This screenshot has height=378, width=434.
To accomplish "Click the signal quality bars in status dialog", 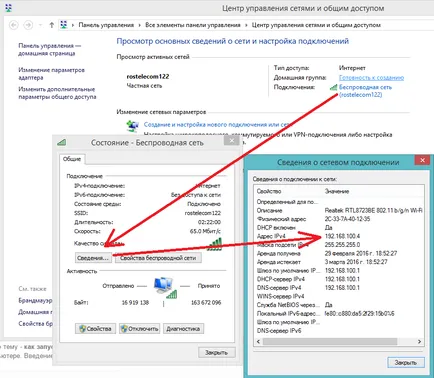I will click(214, 244).
